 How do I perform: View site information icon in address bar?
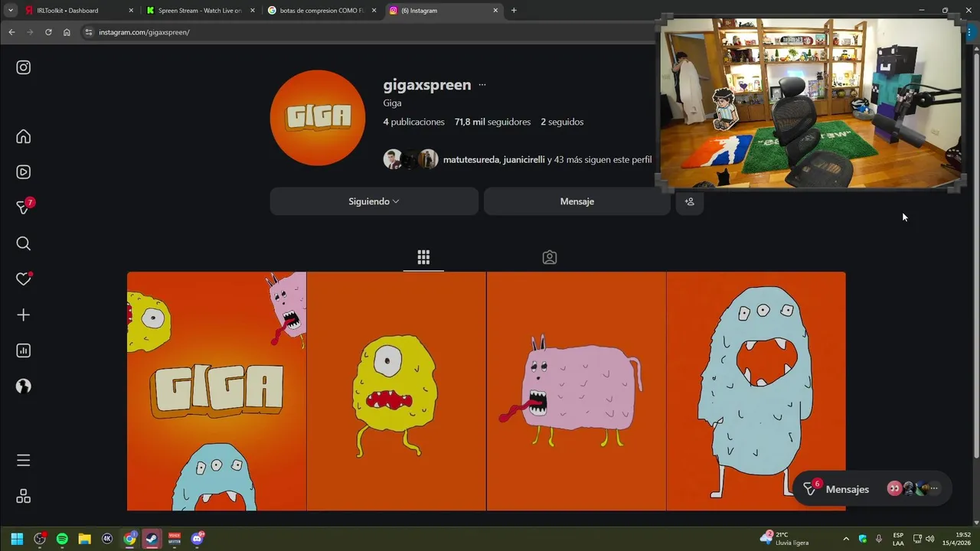(89, 32)
